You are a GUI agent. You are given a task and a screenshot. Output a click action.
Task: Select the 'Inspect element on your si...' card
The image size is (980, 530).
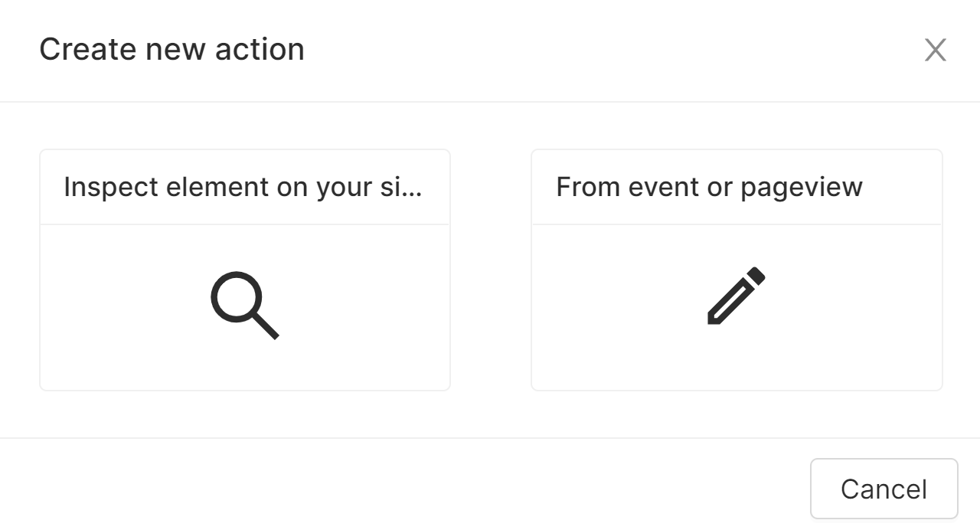[x=245, y=268]
